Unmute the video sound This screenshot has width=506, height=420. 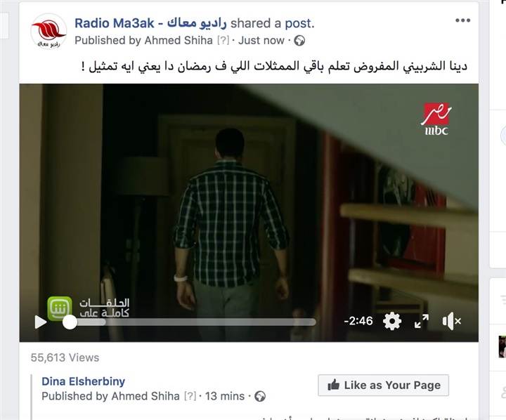tap(451, 321)
